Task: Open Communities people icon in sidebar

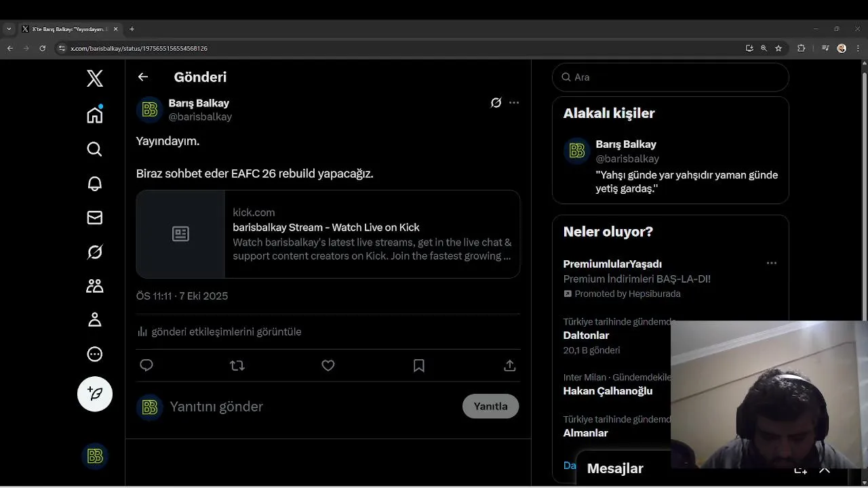Action: (95, 286)
